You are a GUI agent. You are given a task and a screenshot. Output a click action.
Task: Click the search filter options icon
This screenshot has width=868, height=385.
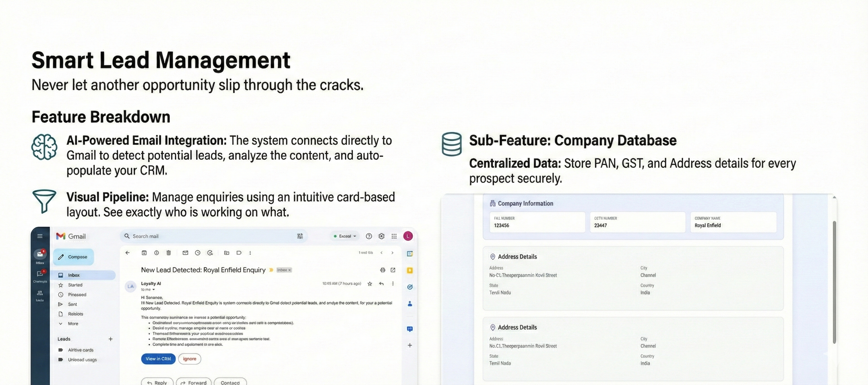tap(300, 236)
